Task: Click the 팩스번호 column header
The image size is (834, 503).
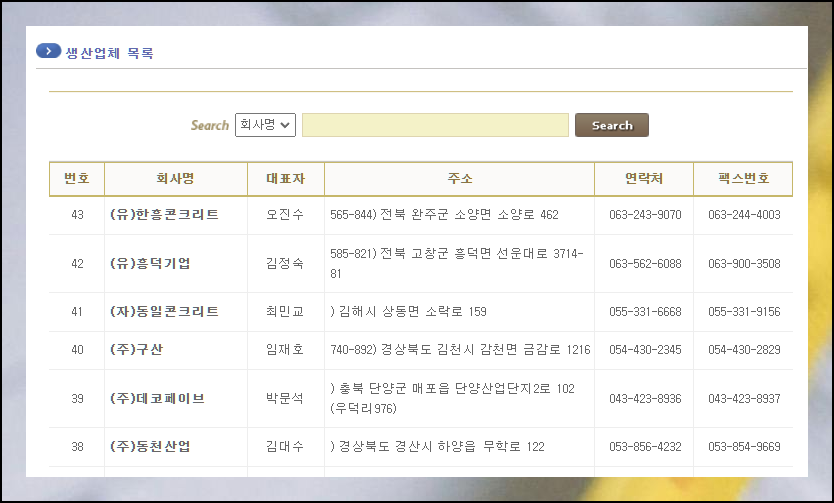Action: pyautogui.click(x=744, y=179)
